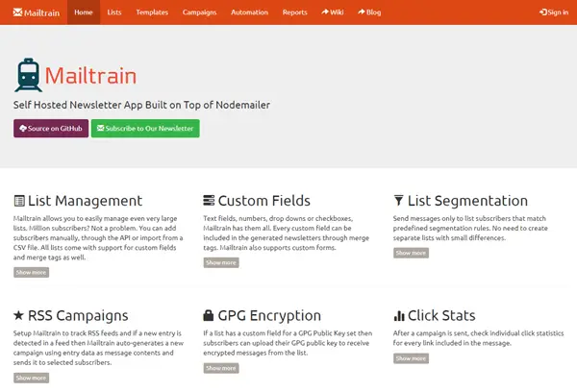Screen dimensions: 577x392
Task: Click the List Management list icon
Action: coord(19,201)
